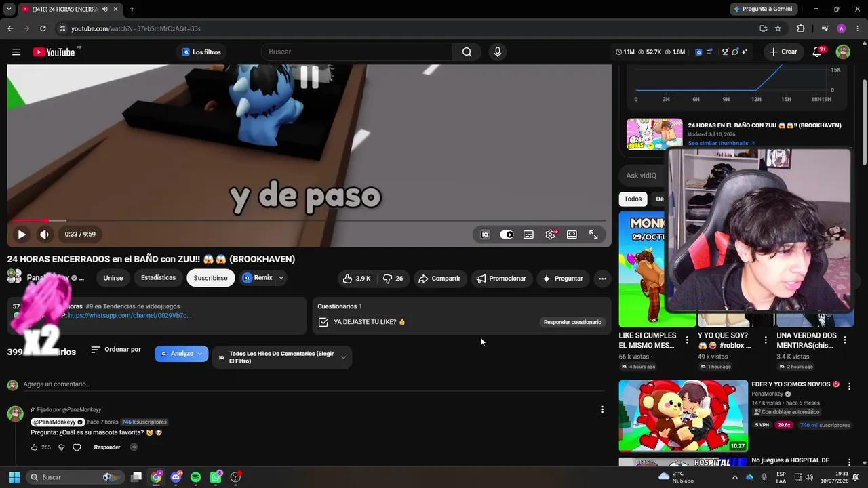Expand the Remix dropdown arrow
The width and height of the screenshot is (868, 488).
point(281,278)
